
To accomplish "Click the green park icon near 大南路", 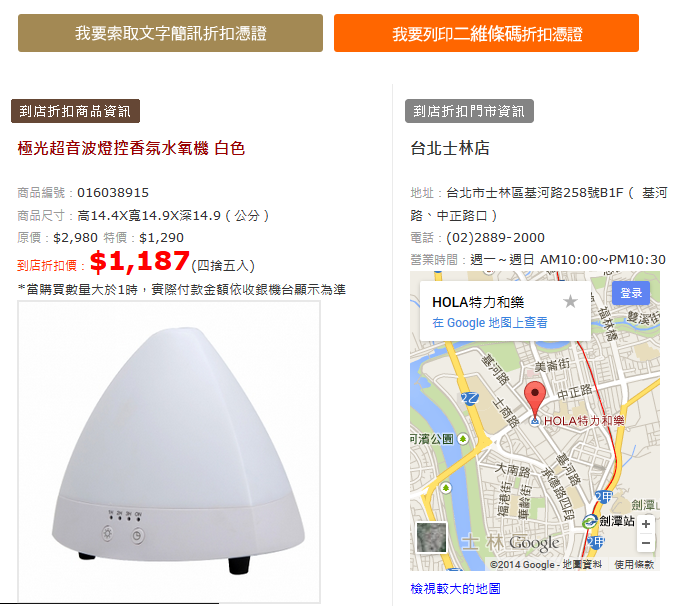I will 446,488.
